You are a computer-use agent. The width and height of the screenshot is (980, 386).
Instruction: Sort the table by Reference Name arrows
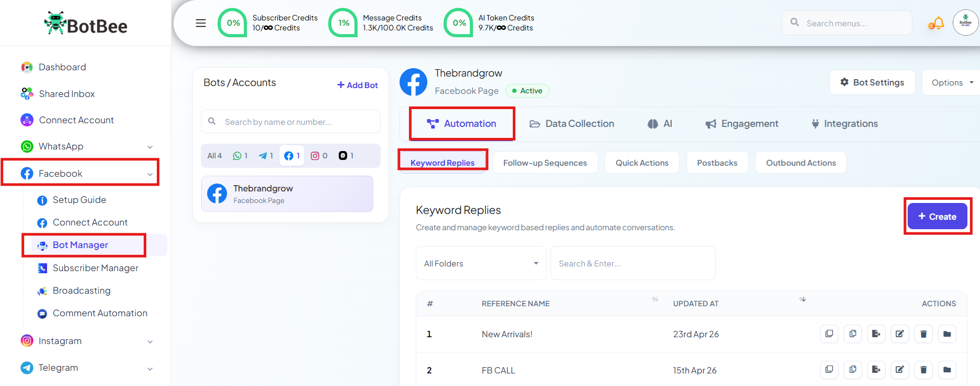point(655,299)
